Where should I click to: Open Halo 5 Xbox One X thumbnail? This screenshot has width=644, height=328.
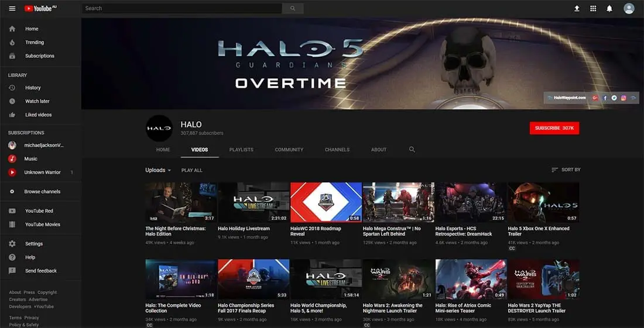(x=543, y=202)
